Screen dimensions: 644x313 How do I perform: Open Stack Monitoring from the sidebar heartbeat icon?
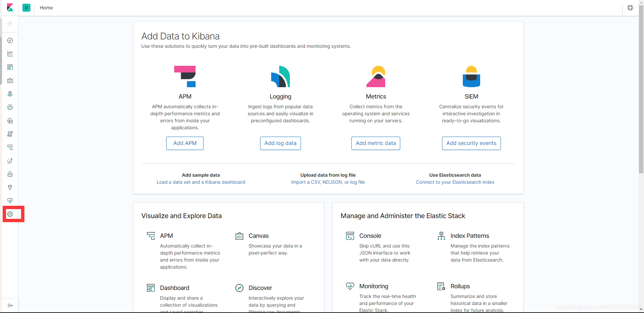(10, 201)
